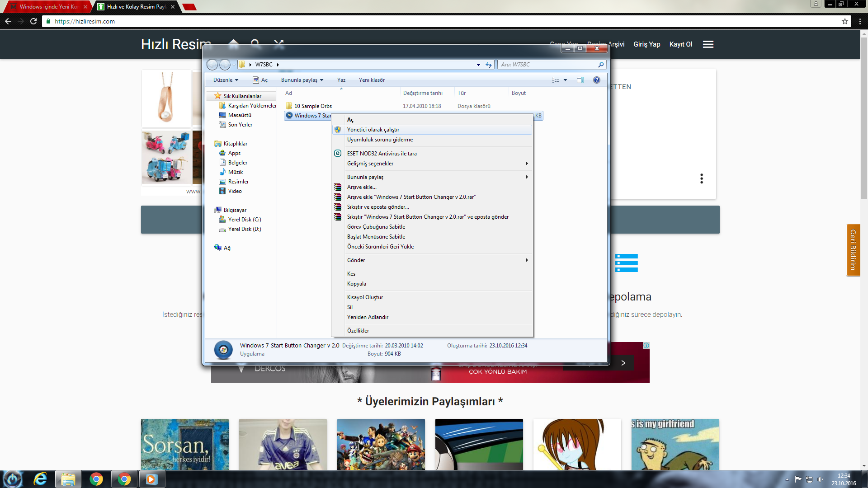
Task: Sort by the Değiştirme tarihi column header
Action: point(423,93)
